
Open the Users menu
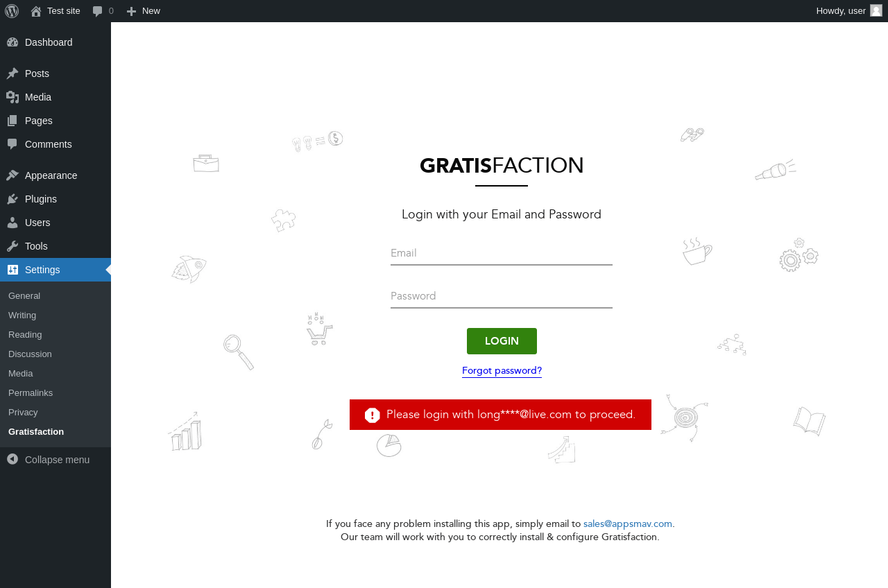[x=55, y=223]
